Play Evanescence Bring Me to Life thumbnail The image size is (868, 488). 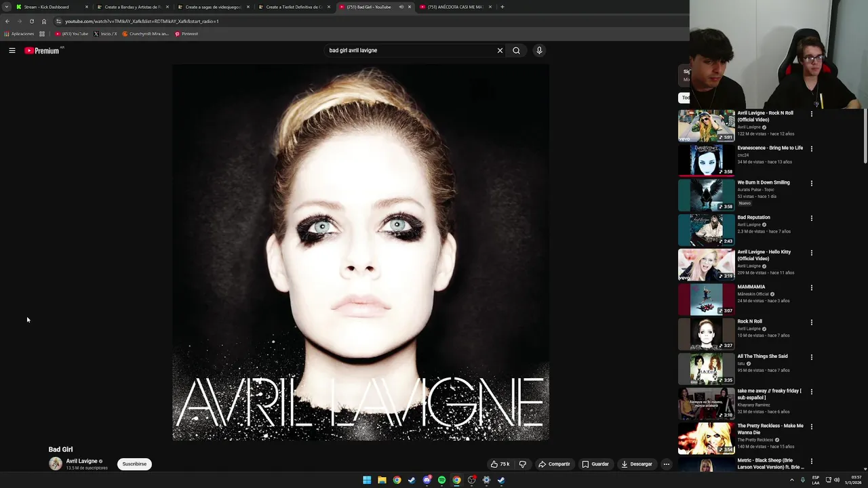(706, 160)
